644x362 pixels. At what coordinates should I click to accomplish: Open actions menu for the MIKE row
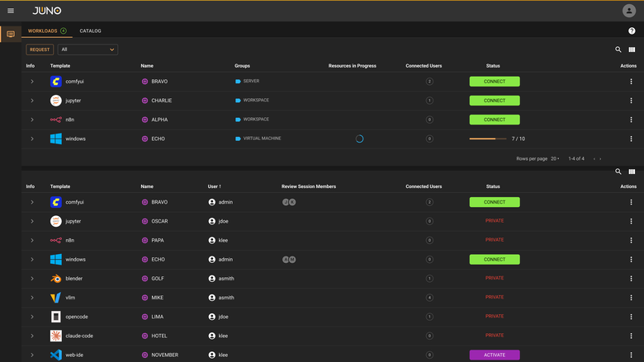[x=632, y=298]
